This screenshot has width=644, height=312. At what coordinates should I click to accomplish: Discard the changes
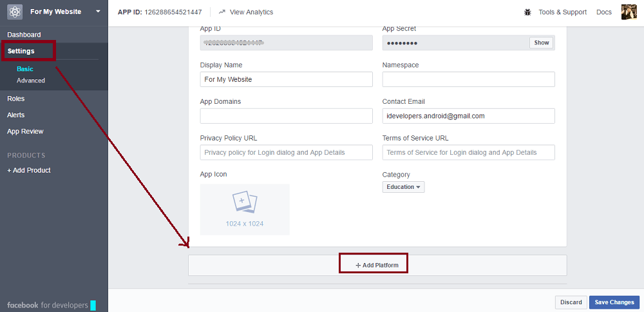click(x=571, y=302)
